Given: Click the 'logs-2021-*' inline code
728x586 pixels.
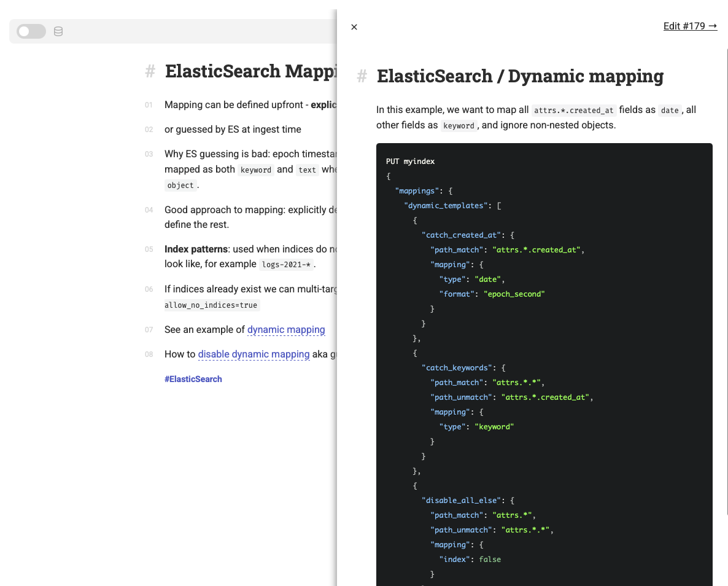Looking at the screenshot, I should pos(286,265).
